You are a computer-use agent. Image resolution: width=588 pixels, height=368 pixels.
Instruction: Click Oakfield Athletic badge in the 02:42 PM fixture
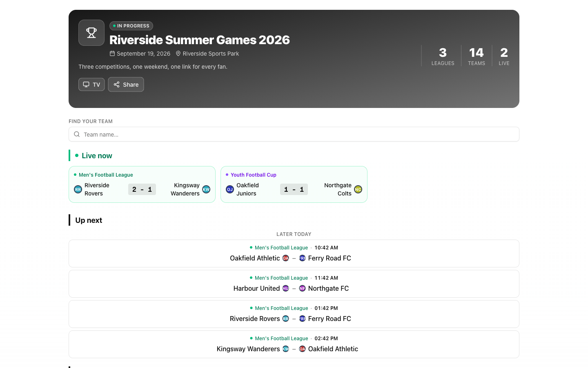(303, 349)
